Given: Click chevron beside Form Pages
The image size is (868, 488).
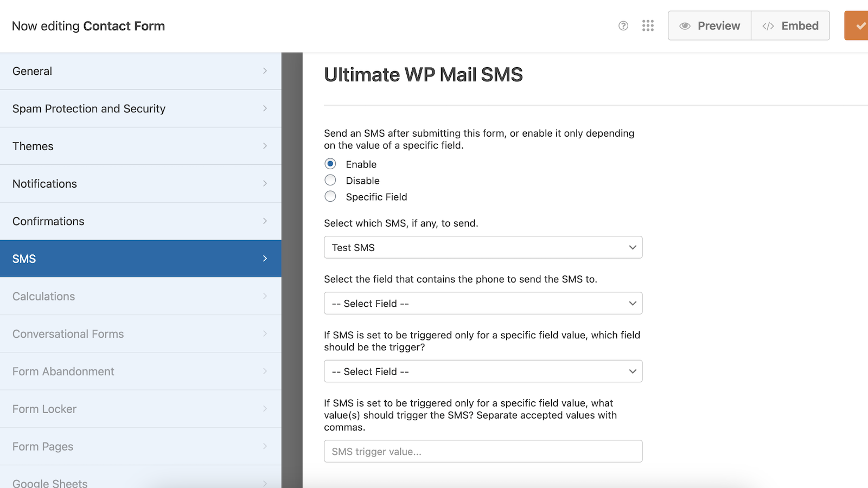Looking at the screenshot, I should (x=265, y=446).
